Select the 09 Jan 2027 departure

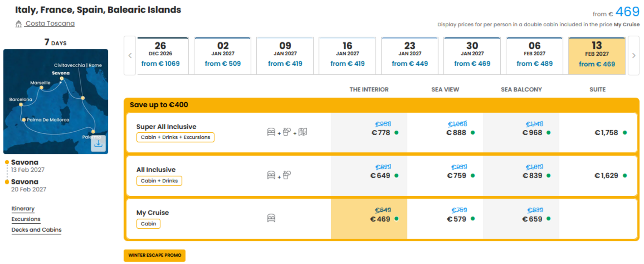pyautogui.click(x=285, y=55)
